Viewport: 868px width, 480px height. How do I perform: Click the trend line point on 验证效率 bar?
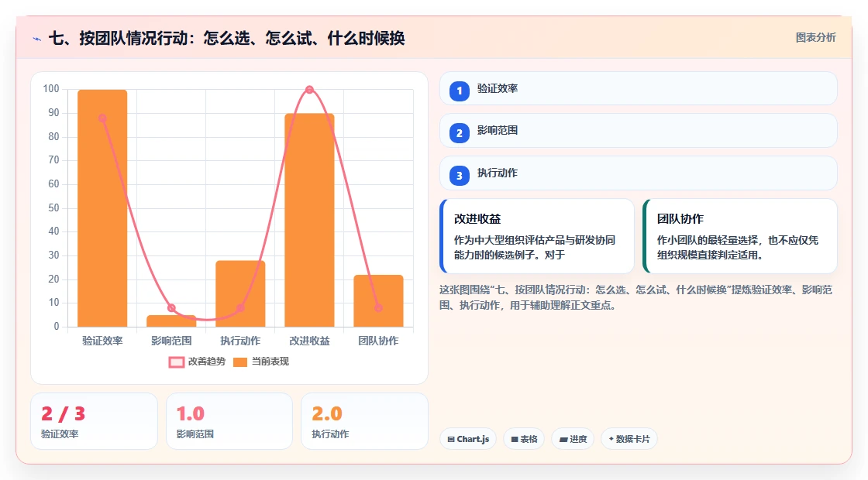(102, 118)
